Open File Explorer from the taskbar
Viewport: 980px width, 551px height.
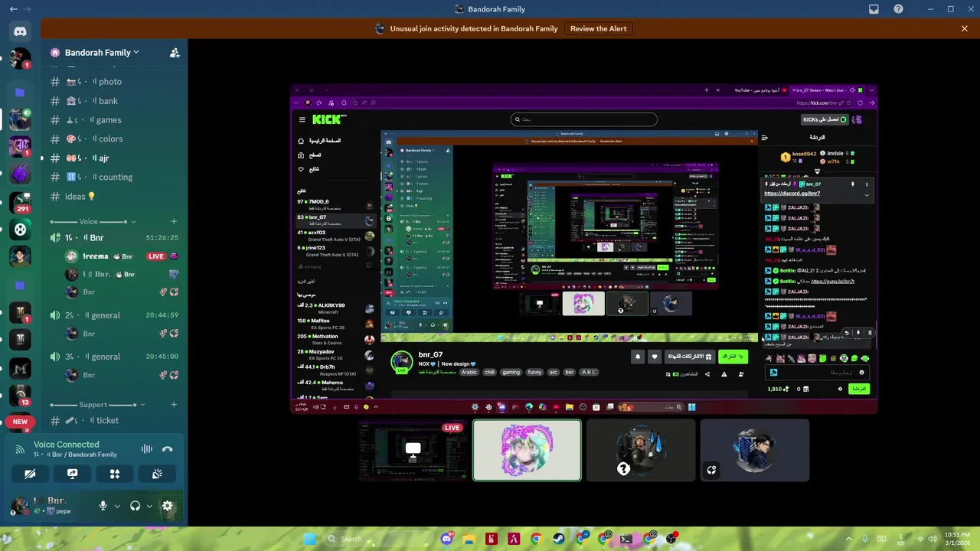pyautogui.click(x=469, y=539)
